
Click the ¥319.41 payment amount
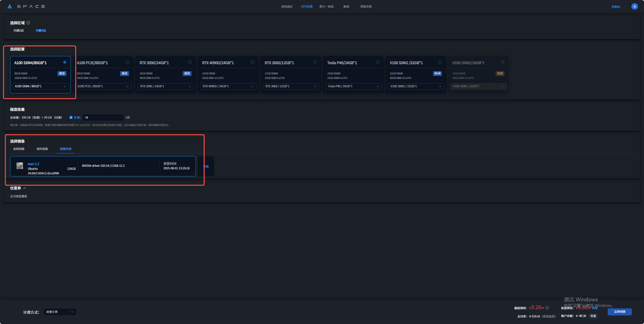coord(534,316)
